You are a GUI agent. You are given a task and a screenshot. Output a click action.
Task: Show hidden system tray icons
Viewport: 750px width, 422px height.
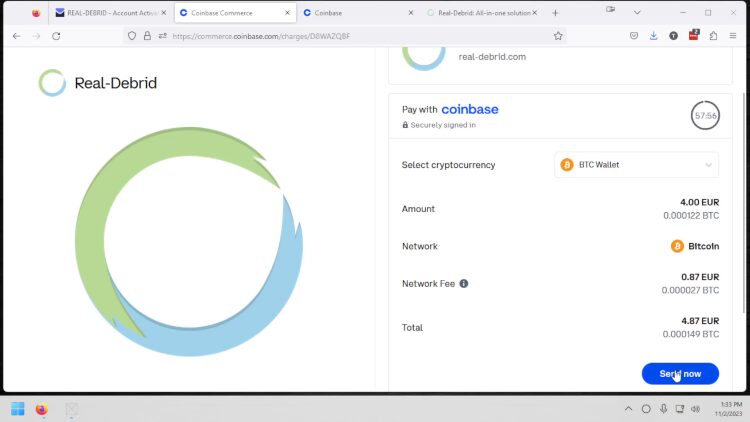628,409
